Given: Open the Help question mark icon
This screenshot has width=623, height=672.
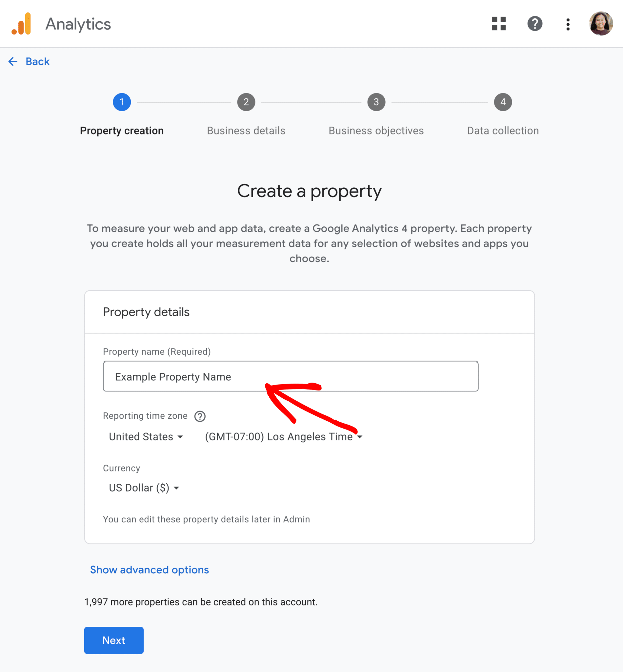Looking at the screenshot, I should tap(535, 24).
